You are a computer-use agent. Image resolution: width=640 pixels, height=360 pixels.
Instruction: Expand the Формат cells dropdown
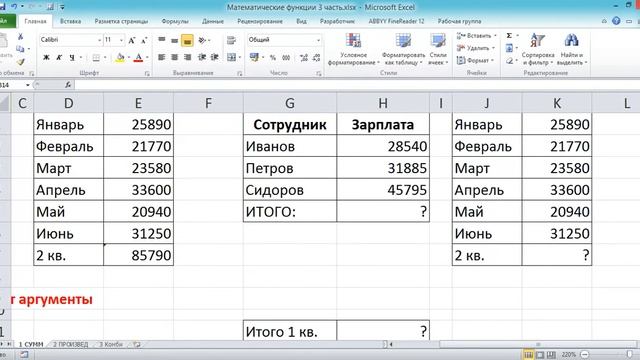pos(493,60)
